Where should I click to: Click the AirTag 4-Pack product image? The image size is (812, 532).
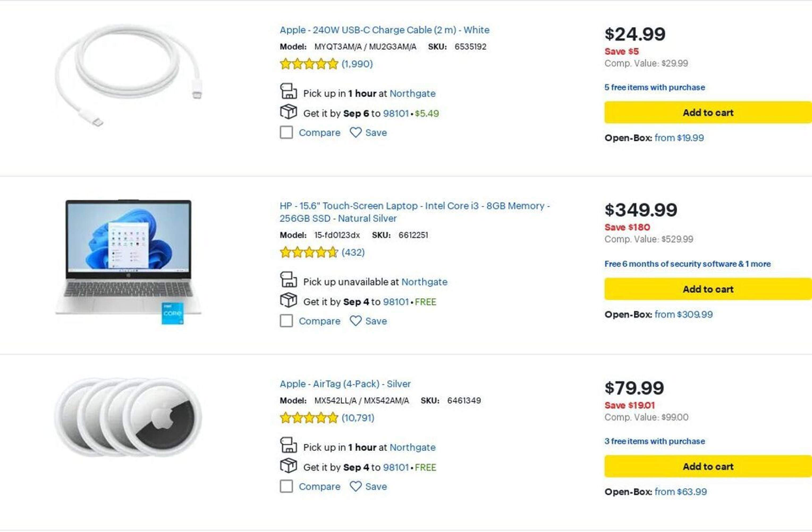tap(128, 417)
